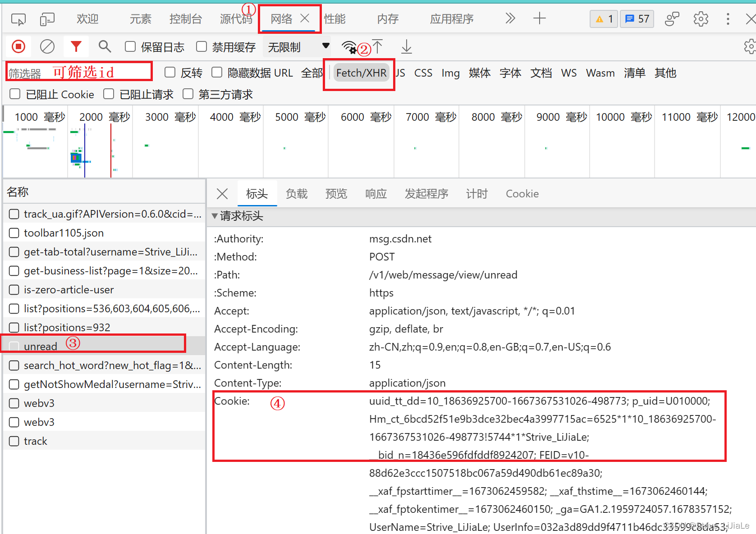756x534 pixels.
Task: Open the Cookie detail tab
Action: tap(522, 194)
